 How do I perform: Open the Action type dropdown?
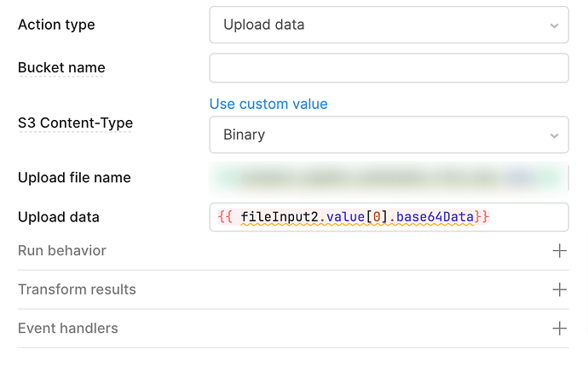point(389,25)
